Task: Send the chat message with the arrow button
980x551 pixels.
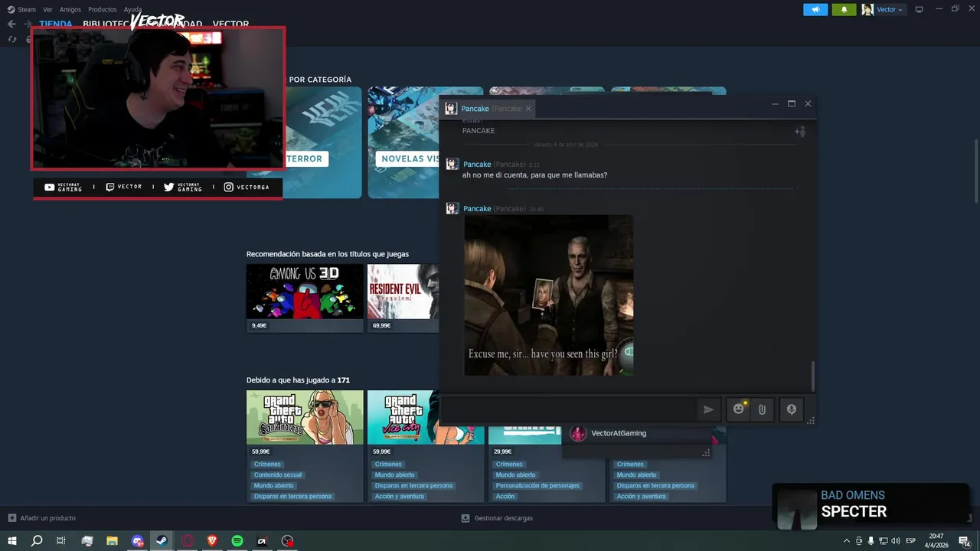Action: [x=708, y=409]
